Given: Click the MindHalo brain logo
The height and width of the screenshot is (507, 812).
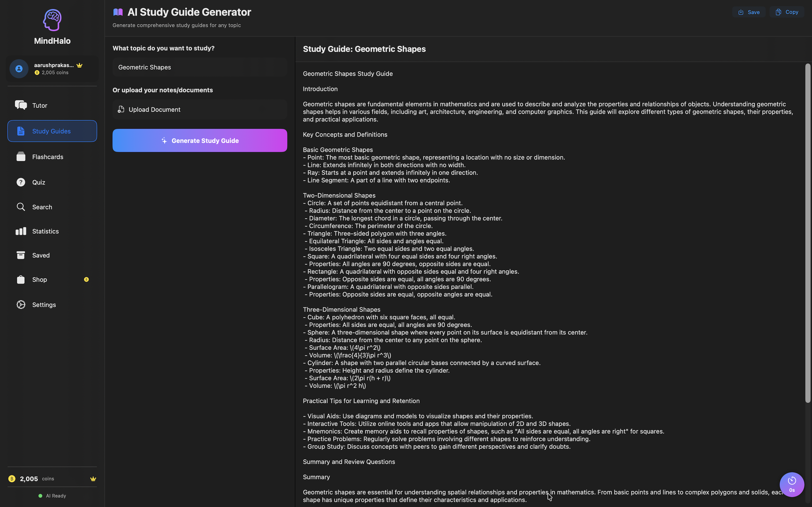Looking at the screenshot, I should coord(52,20).
